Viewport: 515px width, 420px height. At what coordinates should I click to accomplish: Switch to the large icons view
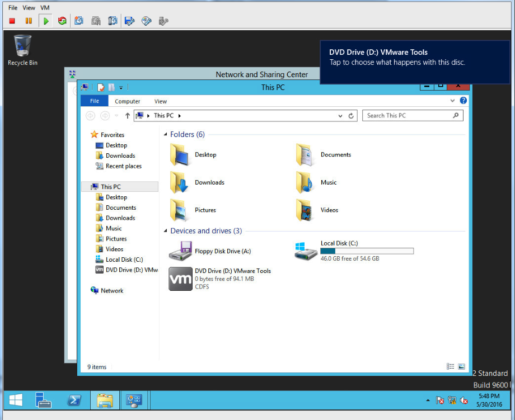461,367
